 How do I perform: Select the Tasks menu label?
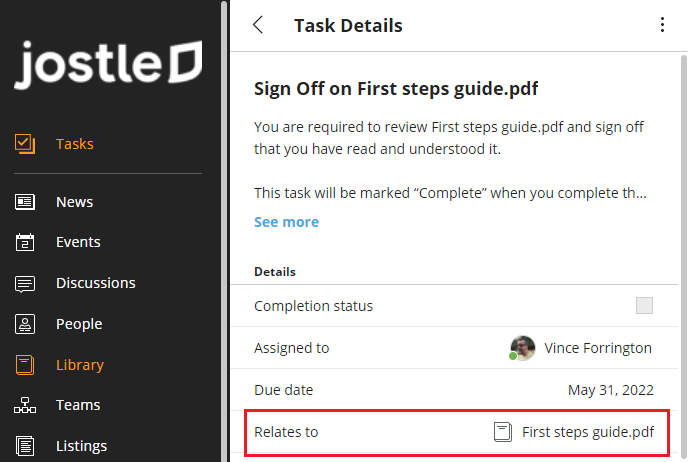coord(75,144)
